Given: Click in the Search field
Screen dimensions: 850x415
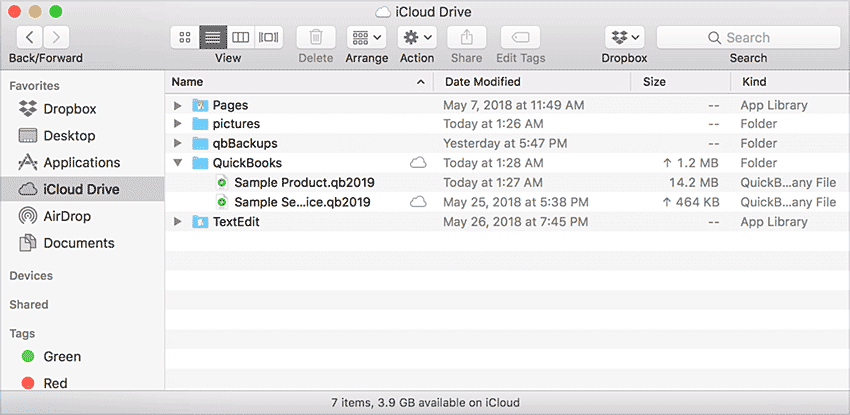Looking at the screenshot, I should point(749,37).
